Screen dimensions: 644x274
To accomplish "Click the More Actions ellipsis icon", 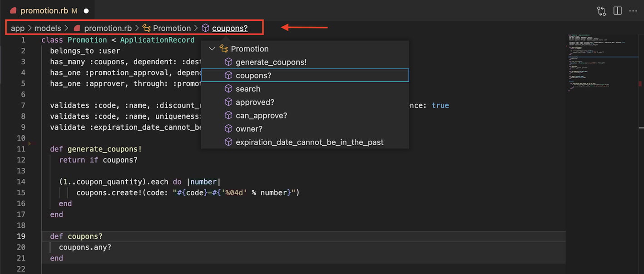I will 634,11.
